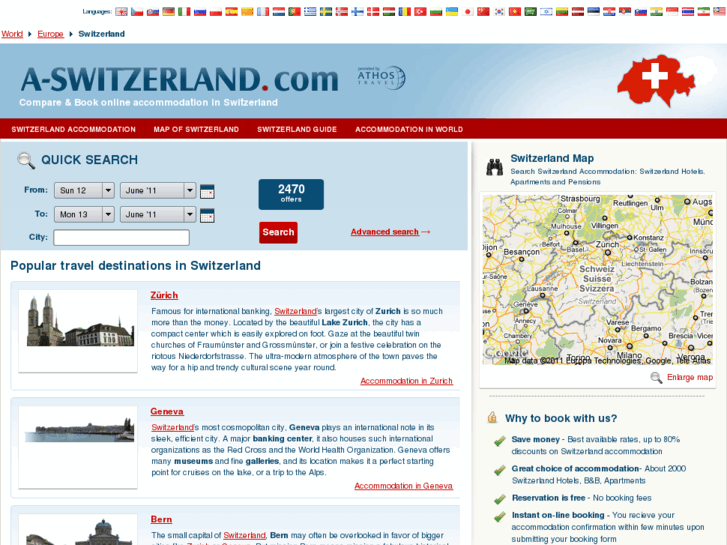Screen dimensions: 727x545
Task: Switch to Greek via its flag
Action: pos(310,12)
